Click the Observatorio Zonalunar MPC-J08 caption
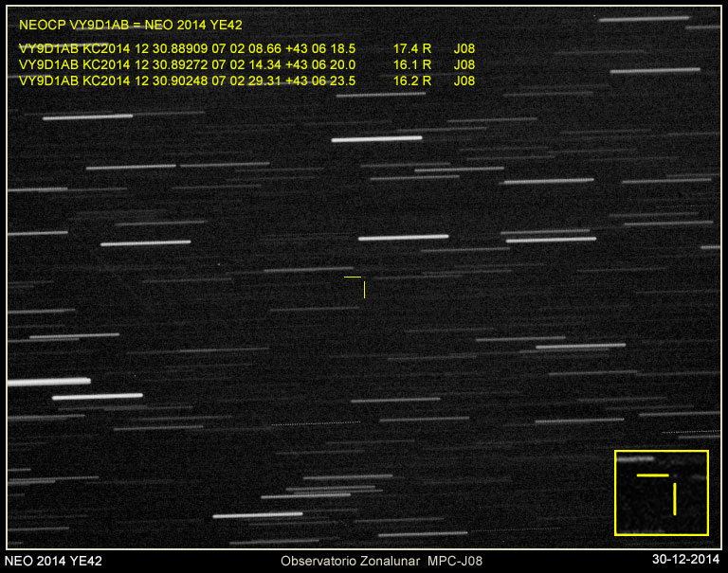This screenshot has width=728, height=573. (x=381, y=561)
